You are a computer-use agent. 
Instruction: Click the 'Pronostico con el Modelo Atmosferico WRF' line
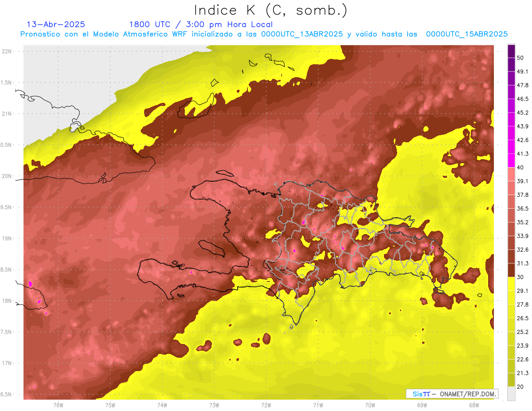point(264,34)
